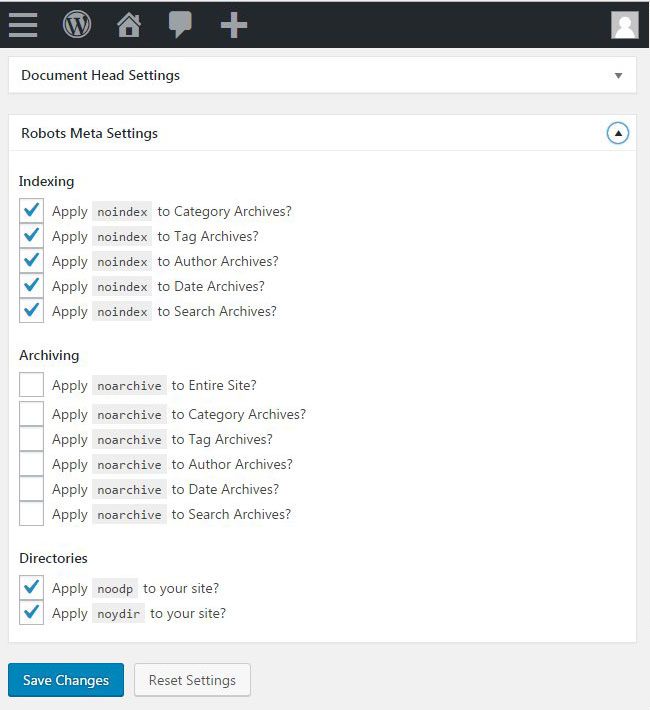
Task: Click the Robots Meta Settings title
Action: click(x=89, y=133)
